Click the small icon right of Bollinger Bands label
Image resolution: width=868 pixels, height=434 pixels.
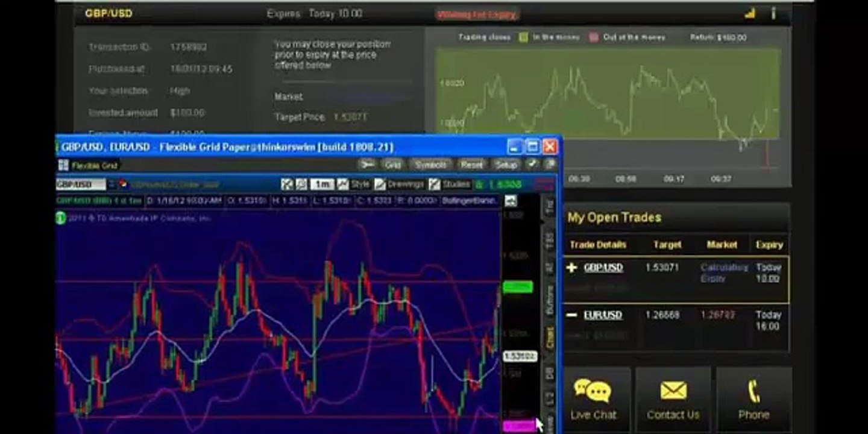pos(511,201)
